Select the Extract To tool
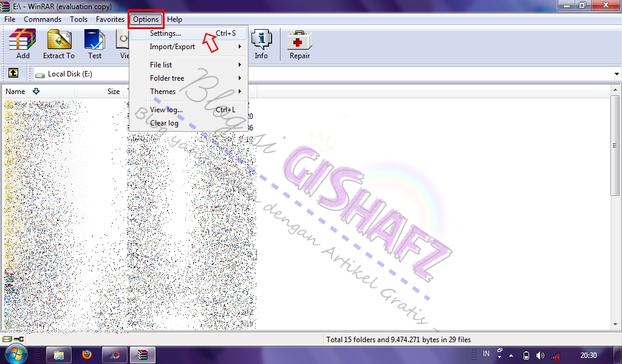 [x=58, y=42]
